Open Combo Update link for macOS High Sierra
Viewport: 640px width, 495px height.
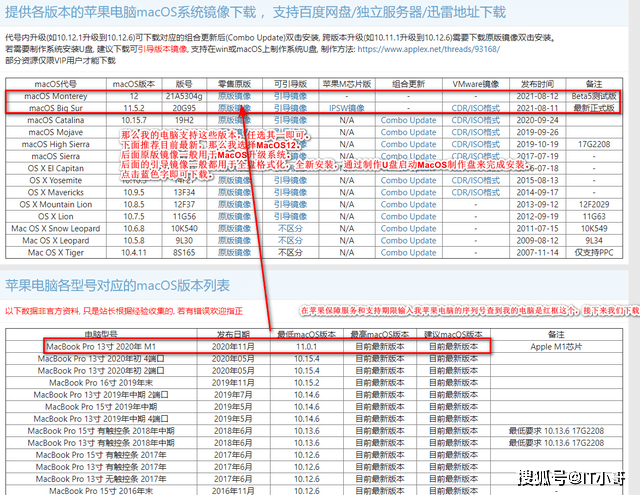408,144
